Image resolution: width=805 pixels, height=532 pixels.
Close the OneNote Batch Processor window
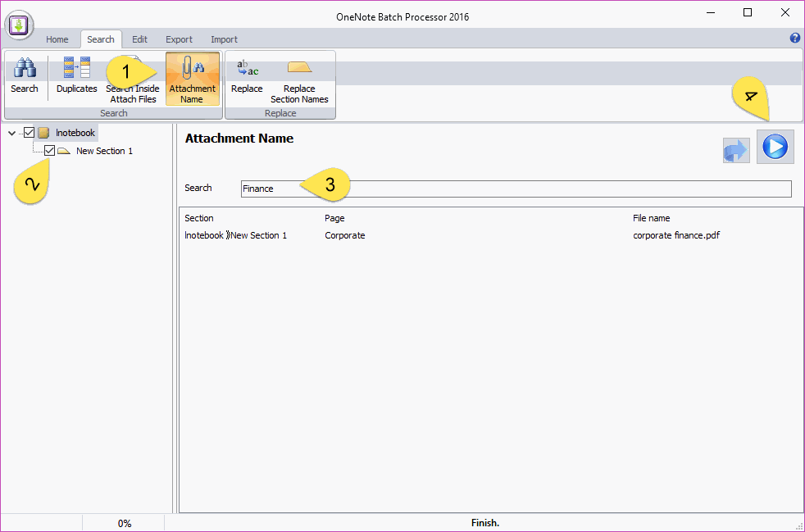pyautogui.click(x=785, y=13)
